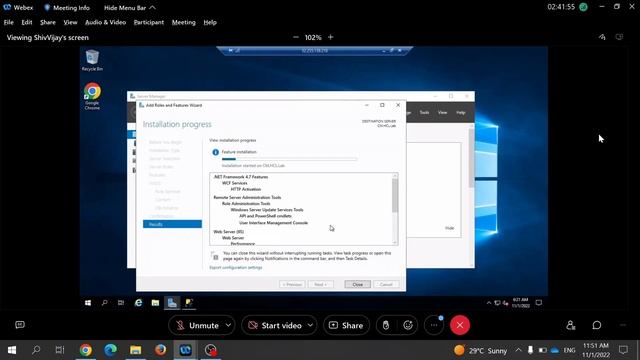
Task: Open Recycle Bin on shared desktop
Action: [x=92, y=60]
